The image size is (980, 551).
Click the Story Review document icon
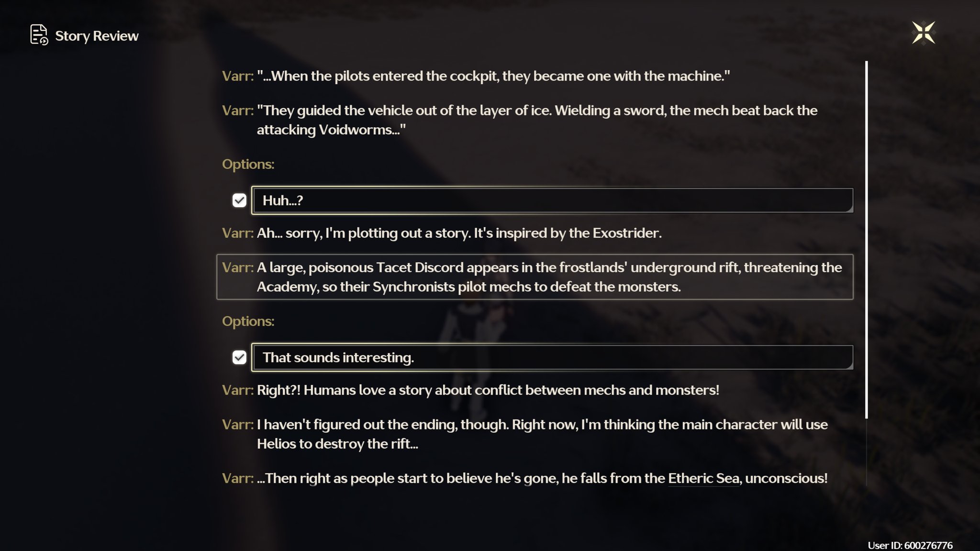(39, 35)
